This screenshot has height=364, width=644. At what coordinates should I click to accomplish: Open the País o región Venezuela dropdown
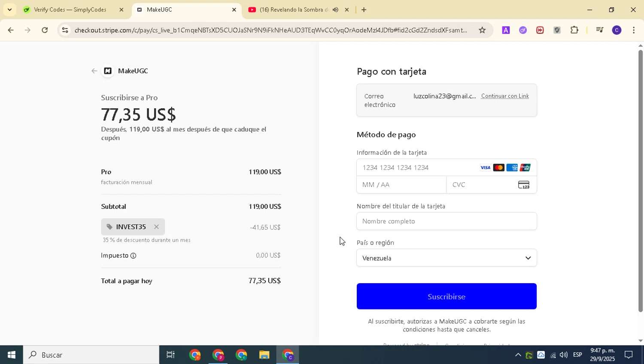click(447, 258)
